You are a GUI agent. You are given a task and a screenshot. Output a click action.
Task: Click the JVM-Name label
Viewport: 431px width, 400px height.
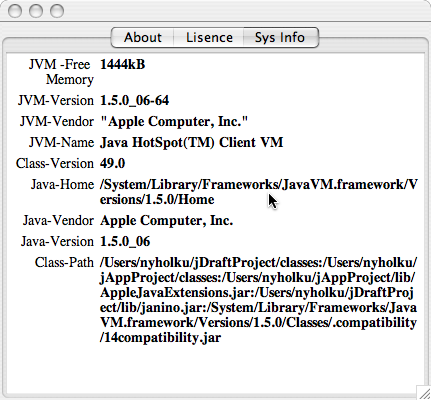click(x=61, y=142)
